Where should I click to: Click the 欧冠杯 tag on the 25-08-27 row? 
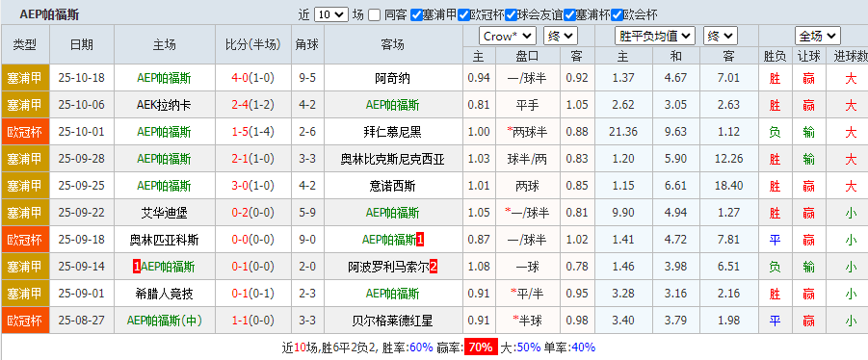tap(25, 321)
